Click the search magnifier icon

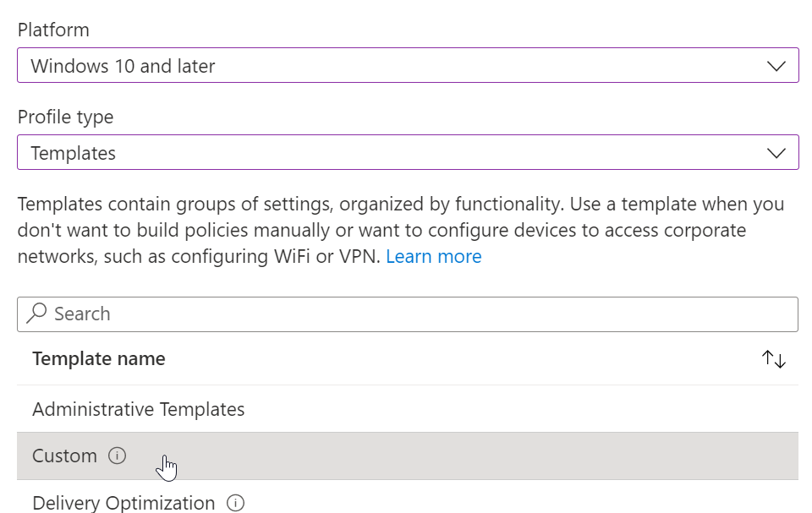pyautogui.click(x=37, y=314)
